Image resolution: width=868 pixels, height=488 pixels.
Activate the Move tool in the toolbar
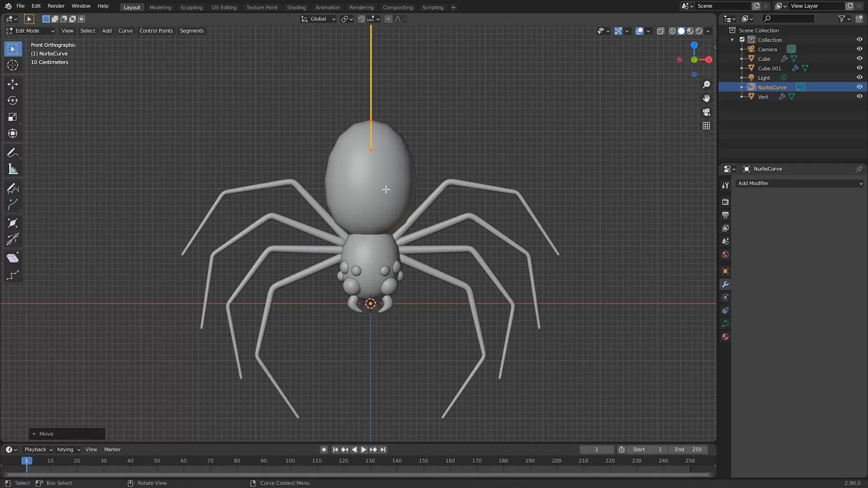13,84
